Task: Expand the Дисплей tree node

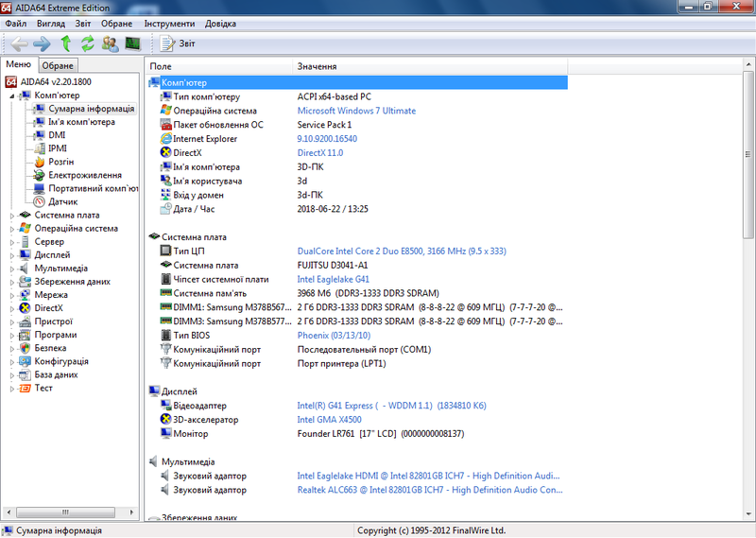Action: click(x=12, y=255)
